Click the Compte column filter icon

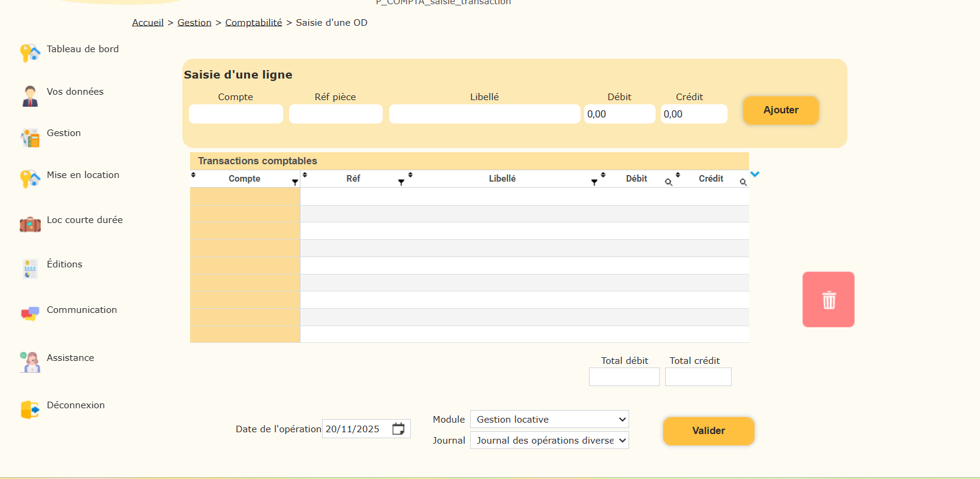click(x=295, y=182)
